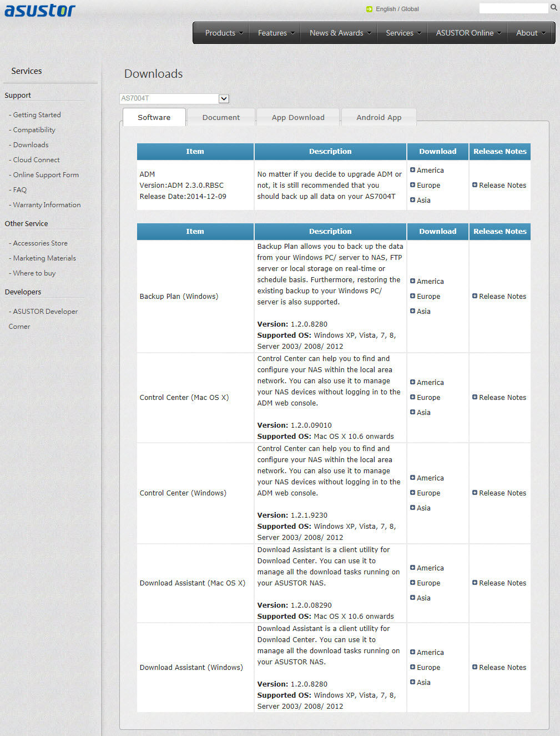560x736 pixels.
Task: Switch to the Software tab
Action: coord(154,117)
